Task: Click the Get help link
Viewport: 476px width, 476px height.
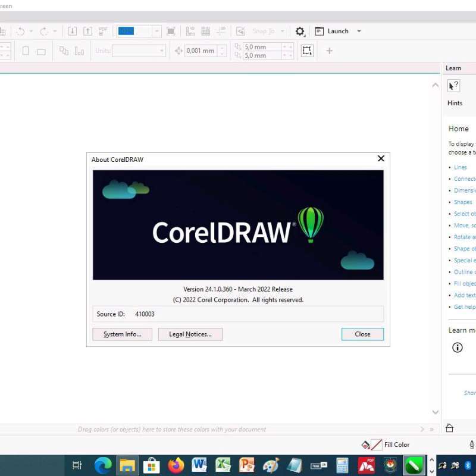Action: [464, 306]
